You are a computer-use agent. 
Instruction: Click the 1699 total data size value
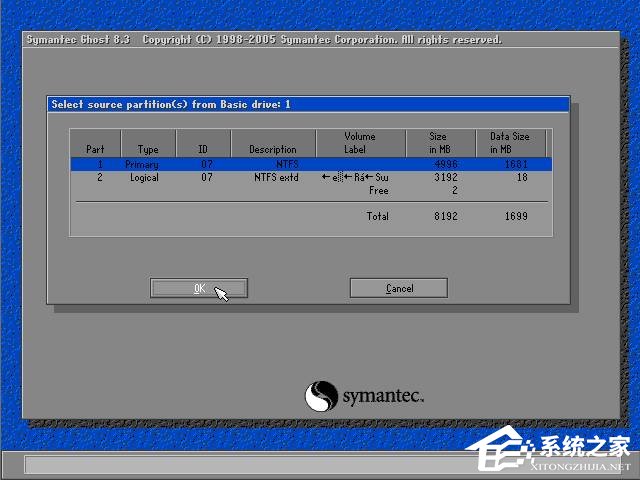(516, 216)
